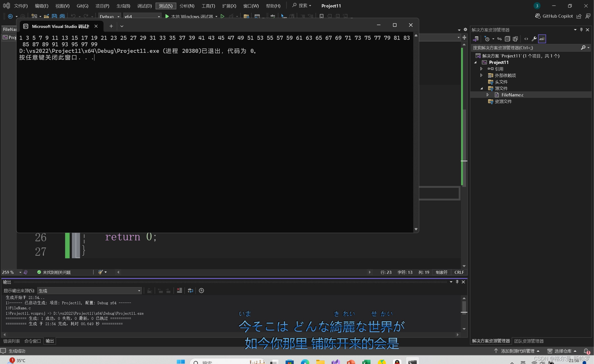Open a new console tab with plus button
594x364 pixels.
click(x=111, y=26)
